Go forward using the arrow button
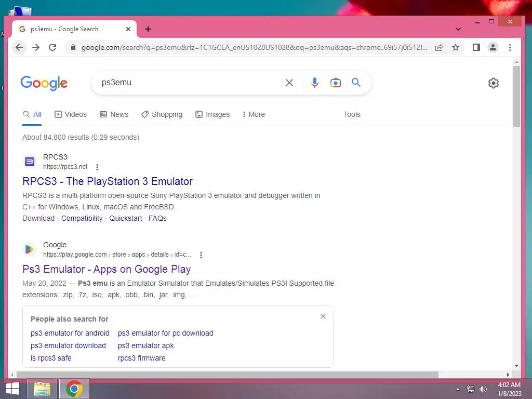 coord(36,47)
